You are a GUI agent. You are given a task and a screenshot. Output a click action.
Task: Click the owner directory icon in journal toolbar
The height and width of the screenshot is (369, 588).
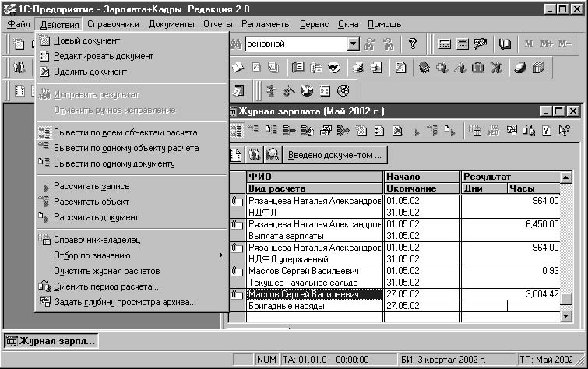tap(475, 131)
